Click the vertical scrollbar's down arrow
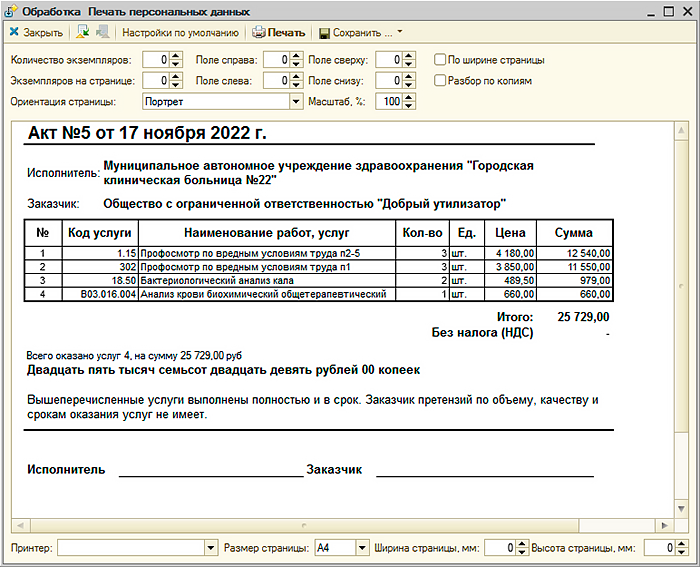The image size is (700, 567). [x=682, y=508]
